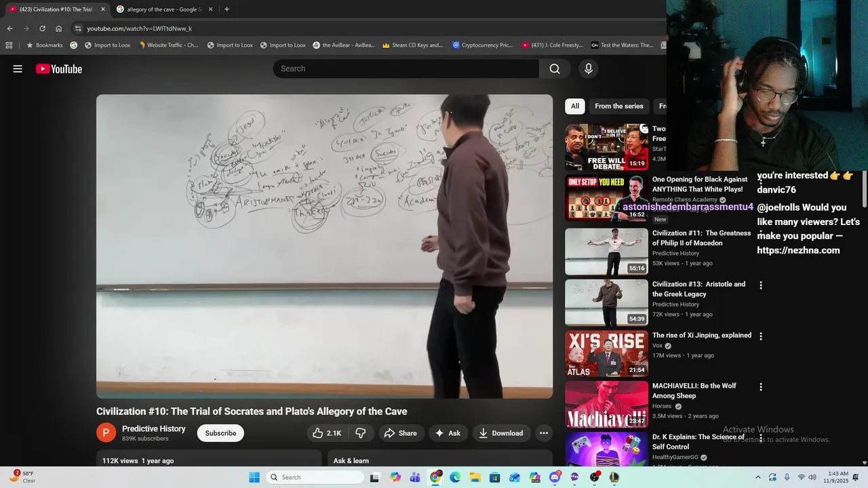Open Microsoft Edge from taskbar
Image resolution: width=868 pixels, height=488 pixels.
click(x=455, y=477)
